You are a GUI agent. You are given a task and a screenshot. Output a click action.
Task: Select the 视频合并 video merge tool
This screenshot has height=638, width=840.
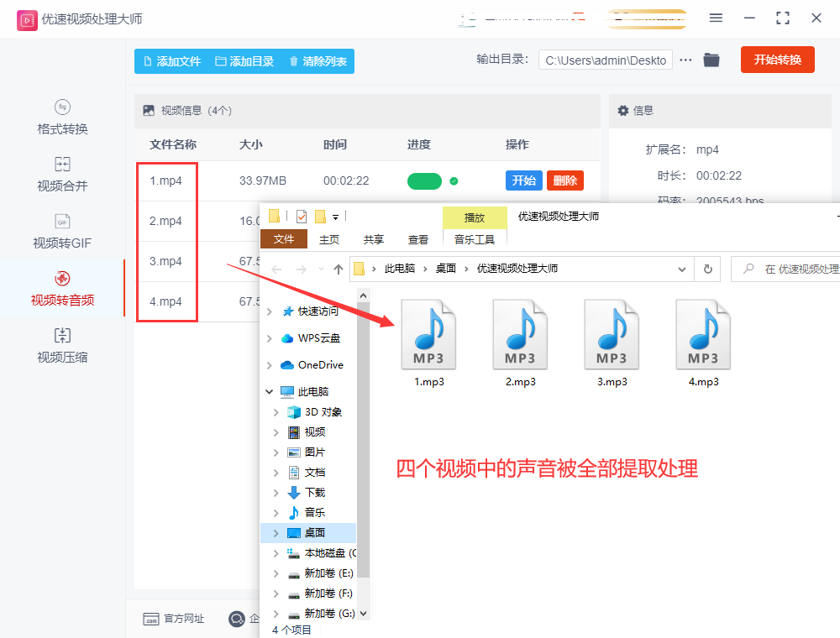click(62, 175)
